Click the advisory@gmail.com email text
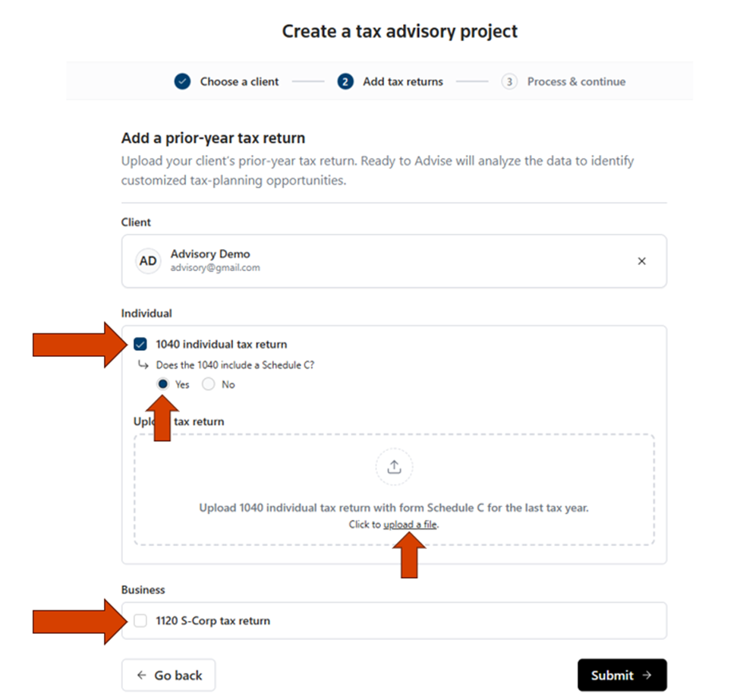This screenshot has height=700, width=740. (215, 268)
